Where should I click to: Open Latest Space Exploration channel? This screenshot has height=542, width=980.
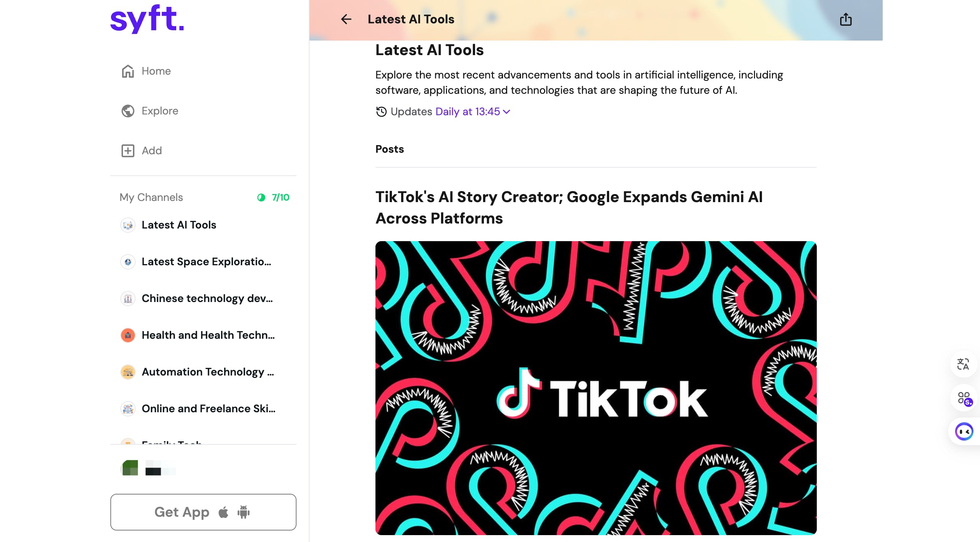[206, 262]
